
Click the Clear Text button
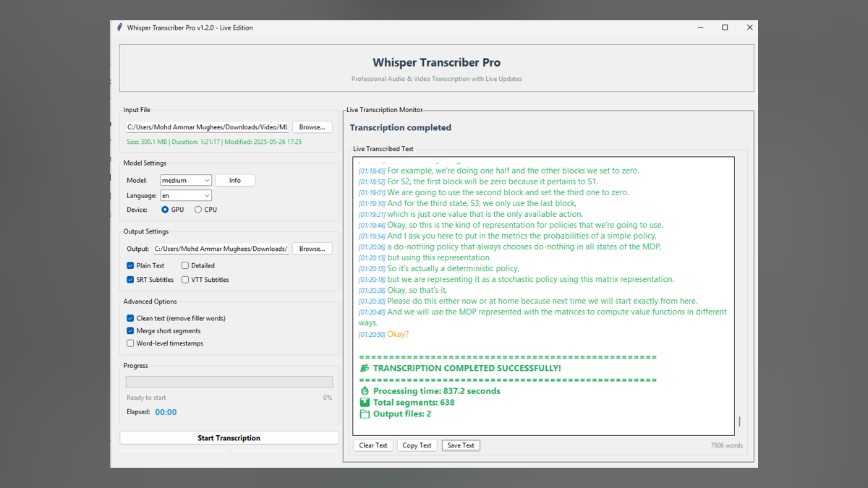tap(373, 445)
